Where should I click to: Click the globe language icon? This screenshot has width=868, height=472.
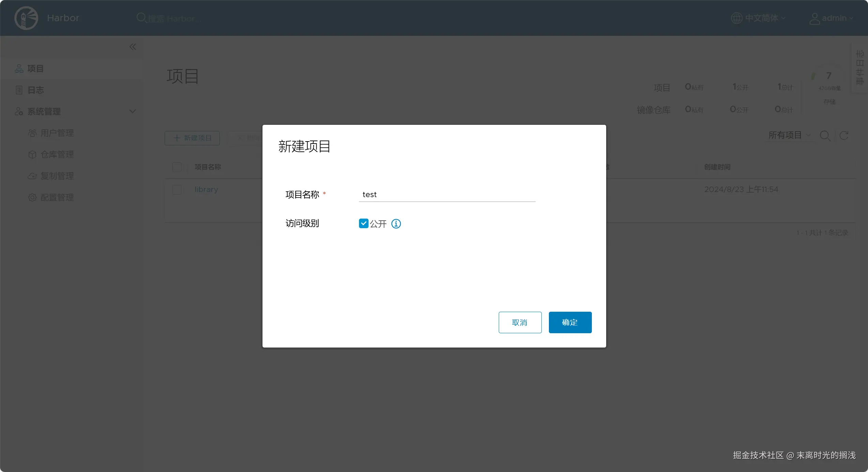tap(736, 18)
